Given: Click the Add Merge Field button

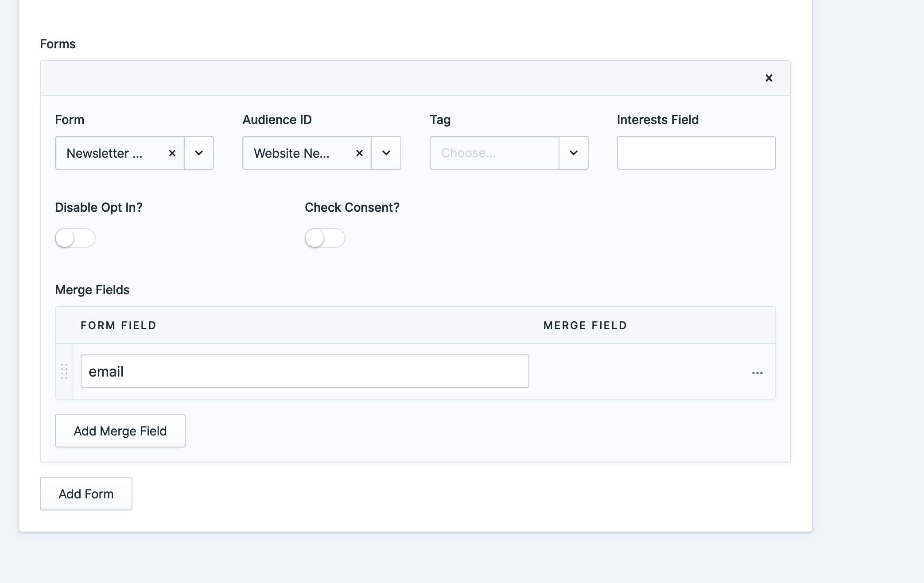Looking at the screenshot, I should [120, 431].
